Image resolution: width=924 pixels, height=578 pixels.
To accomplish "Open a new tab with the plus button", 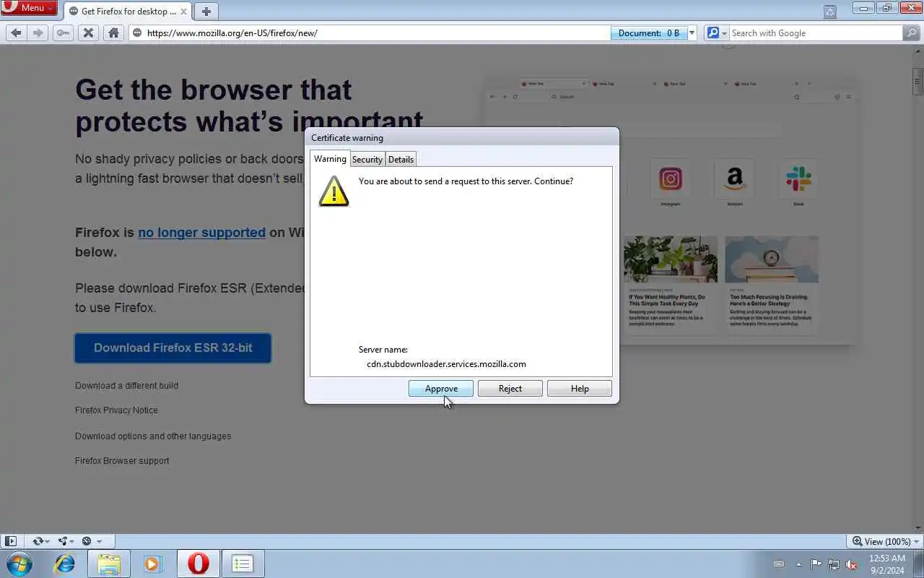I will tap(206, 12).
